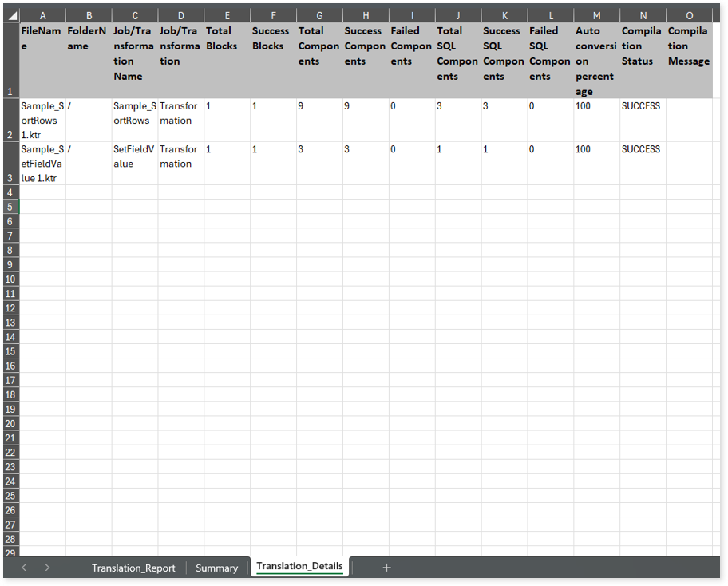The image size is (728, 586).
Task: Switch to the Summary sheet tab
Action: (x=216, y=568)
